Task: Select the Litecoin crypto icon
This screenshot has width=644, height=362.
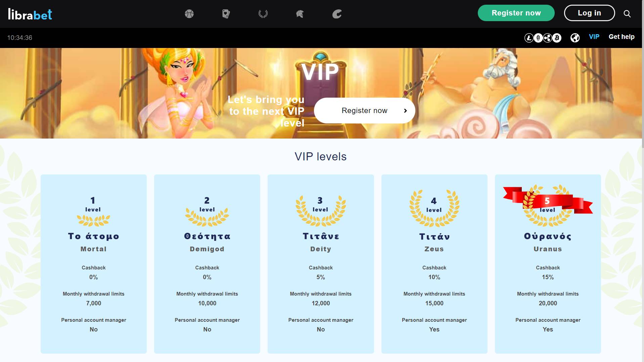Action: tap(529, 38)
